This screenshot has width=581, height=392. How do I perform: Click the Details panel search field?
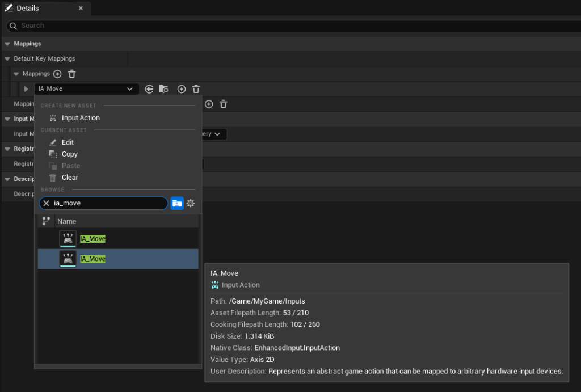pos(284,26)
